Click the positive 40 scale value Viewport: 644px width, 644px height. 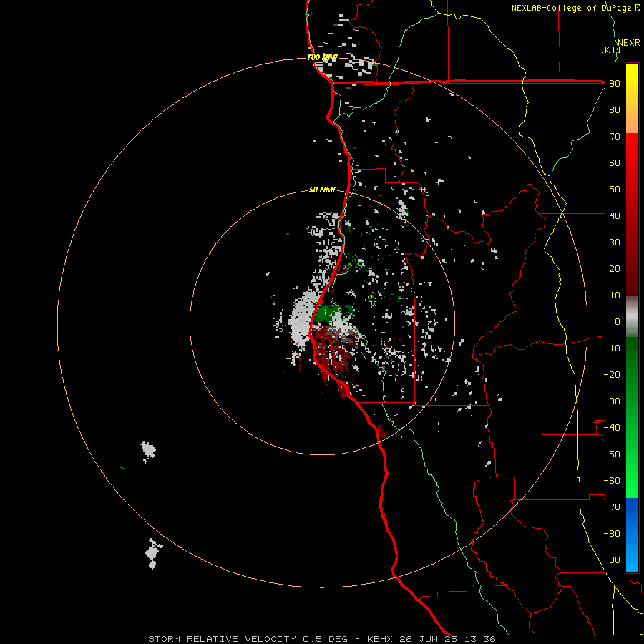615,215
